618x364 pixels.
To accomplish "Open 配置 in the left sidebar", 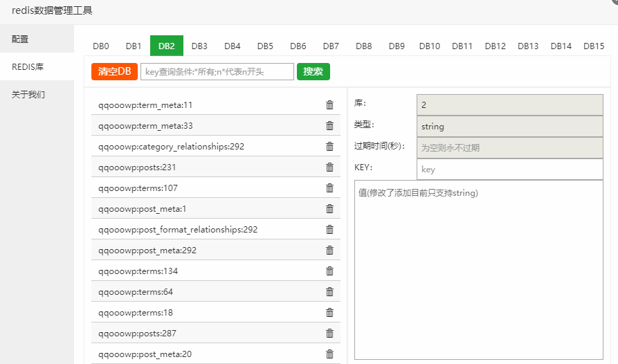I will (21, 39).
